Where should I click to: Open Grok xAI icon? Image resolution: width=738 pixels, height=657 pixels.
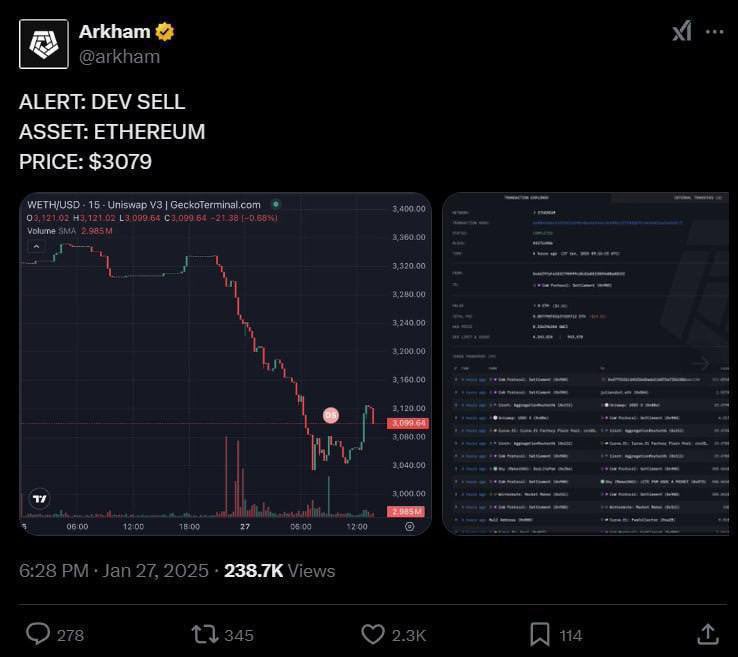tap(682, 31)
